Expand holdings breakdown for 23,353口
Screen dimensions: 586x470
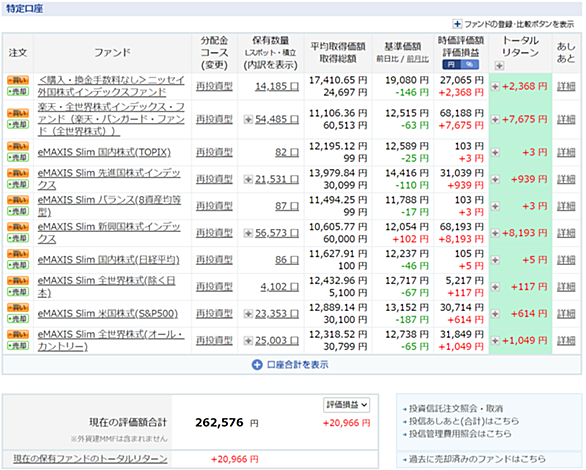pos(248,314)
